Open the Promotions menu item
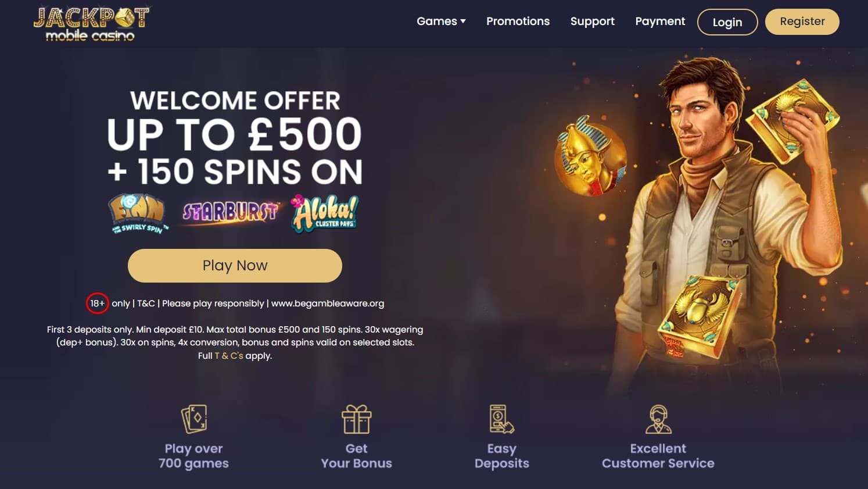Image resolution: width=868 pixels, height=489 pixels. pyautogui.click(x=518, y=22)
